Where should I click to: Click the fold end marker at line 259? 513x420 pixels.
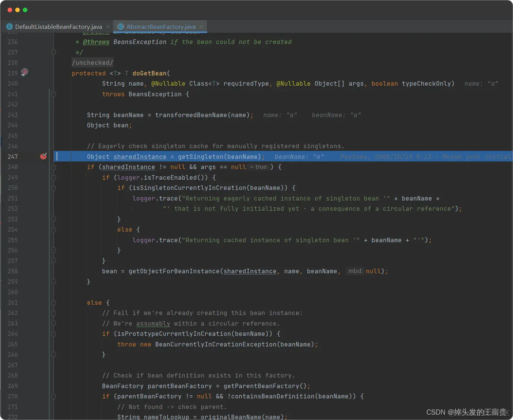click(x=54, y=281)
